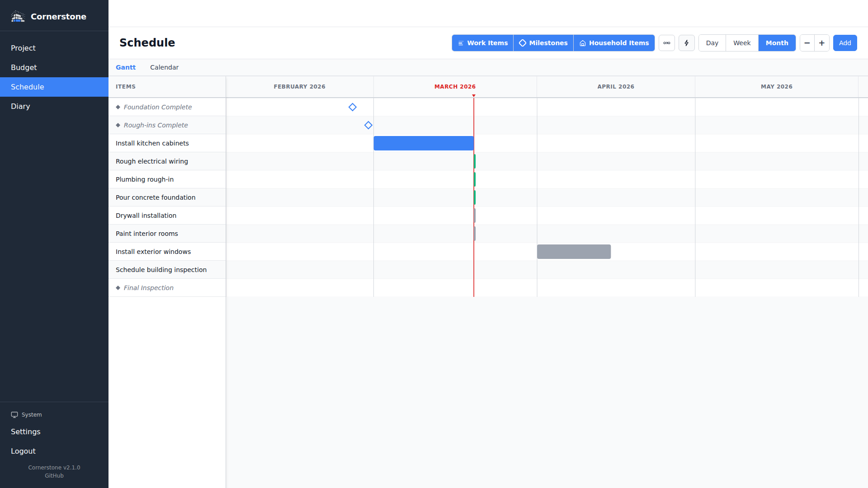Screen dimensions: 868x488
Task: Toggle the Milestones filter
Action: pyautogui.click(x=543, y=43)
